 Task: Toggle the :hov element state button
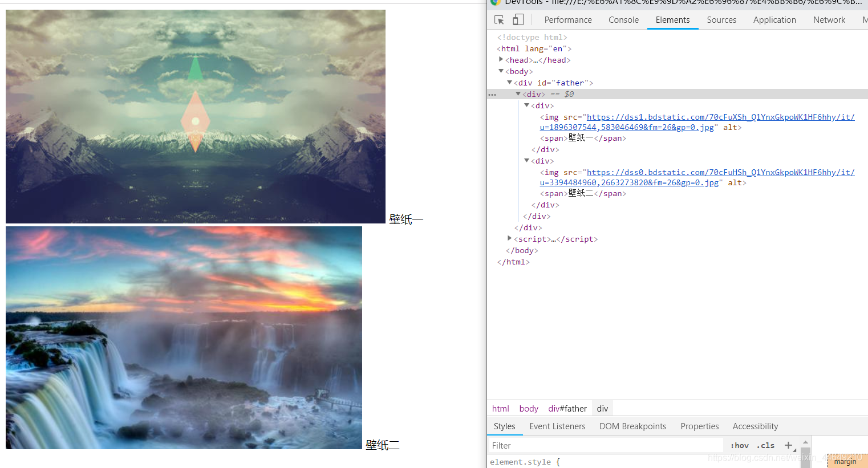[x=740, y=446]
